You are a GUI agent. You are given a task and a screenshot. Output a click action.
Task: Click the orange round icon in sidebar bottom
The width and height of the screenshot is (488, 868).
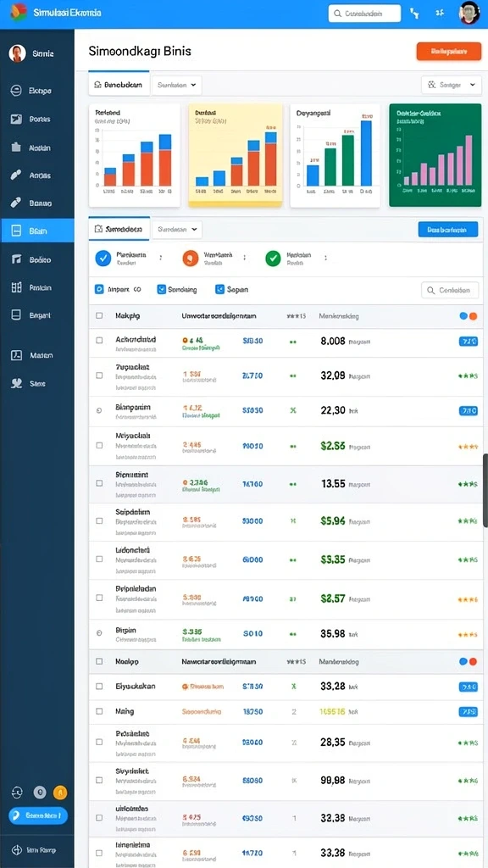point(60,793)
